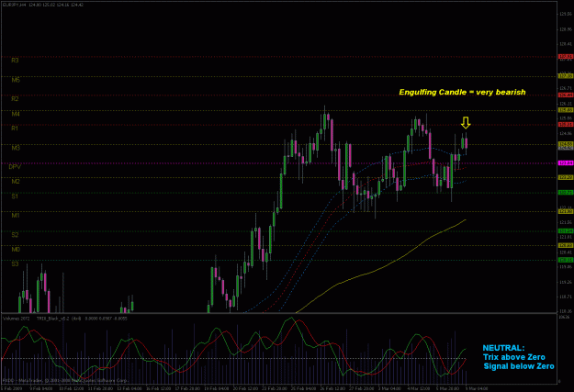Click the '4 Mar 12:00' time axis label

419,388
